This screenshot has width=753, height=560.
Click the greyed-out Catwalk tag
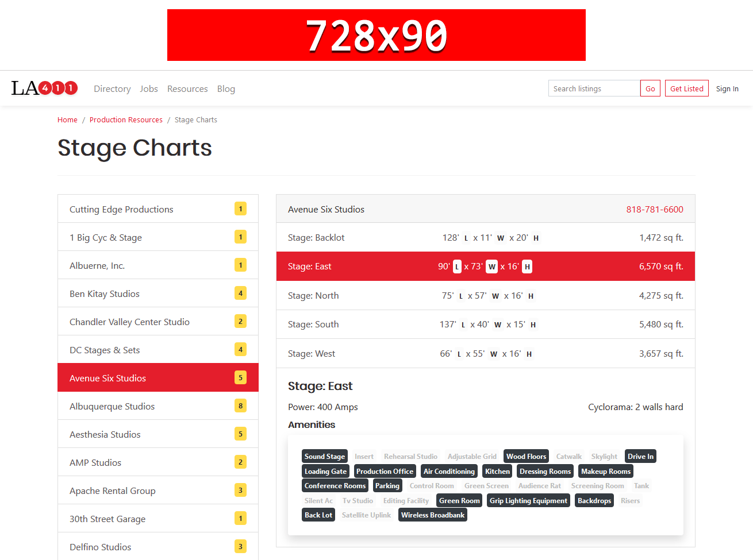[568, 456]
